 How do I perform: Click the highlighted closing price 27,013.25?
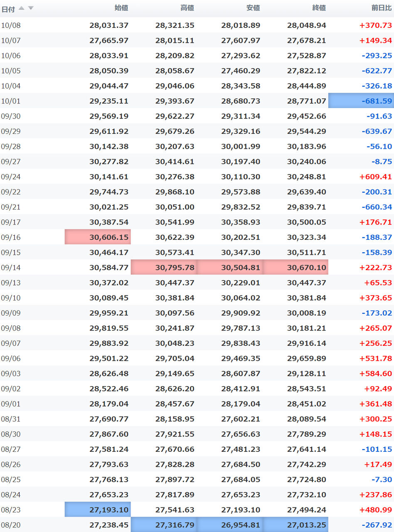(x=295, y=525)
